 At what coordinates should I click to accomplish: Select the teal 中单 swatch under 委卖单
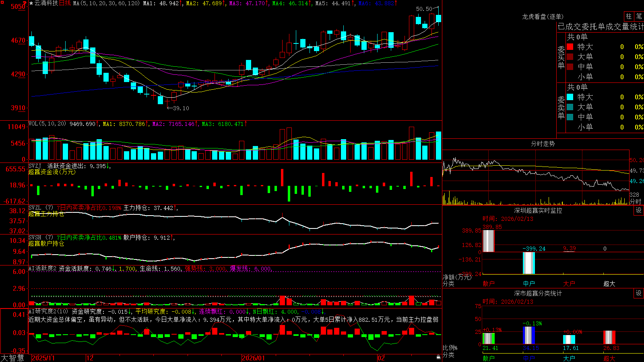(570, 117)
